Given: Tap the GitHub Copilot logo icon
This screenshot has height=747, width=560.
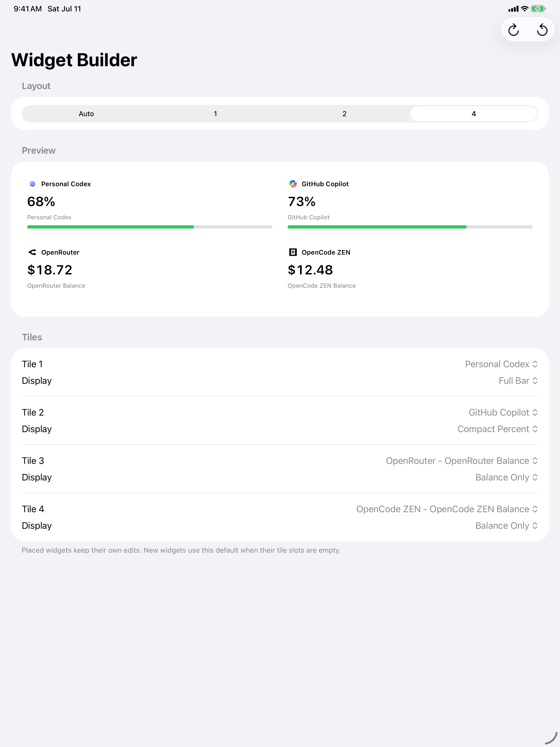Looking at the screenshot, I should click(x=293, y=184).
